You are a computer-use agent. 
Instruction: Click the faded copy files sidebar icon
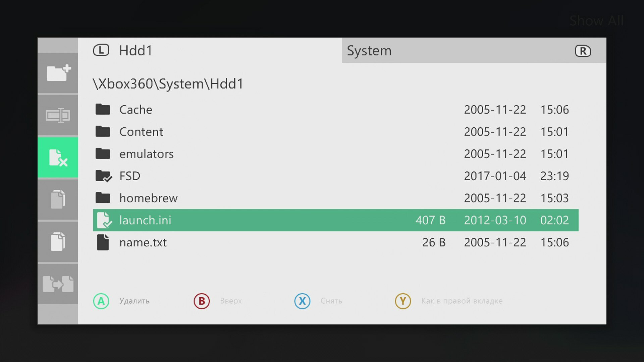click(x=58, y=199)
